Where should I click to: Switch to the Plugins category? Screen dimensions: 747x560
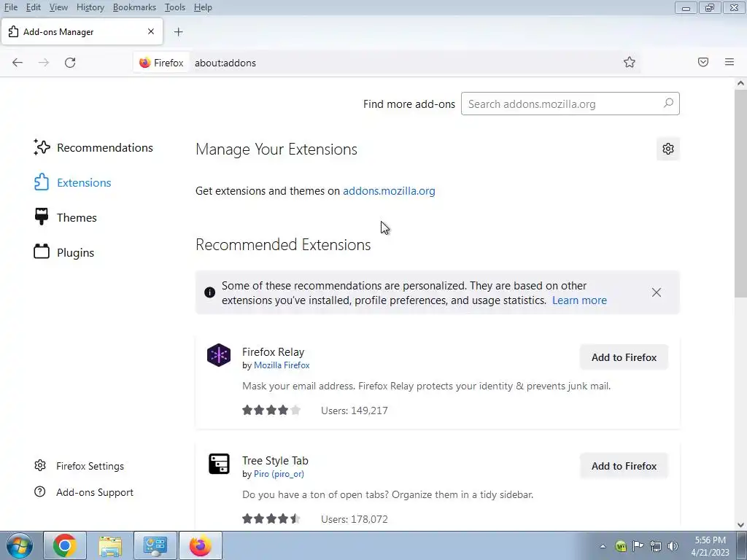point(64,252)
